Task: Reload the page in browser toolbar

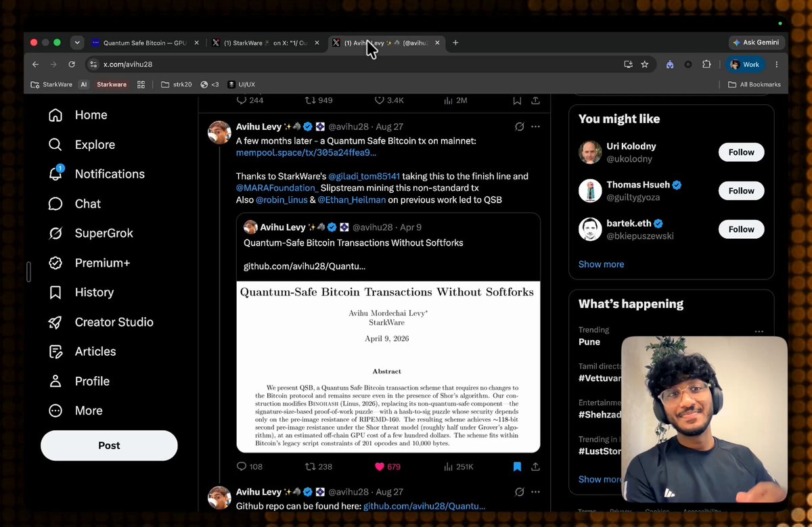Action: (72, 64)
